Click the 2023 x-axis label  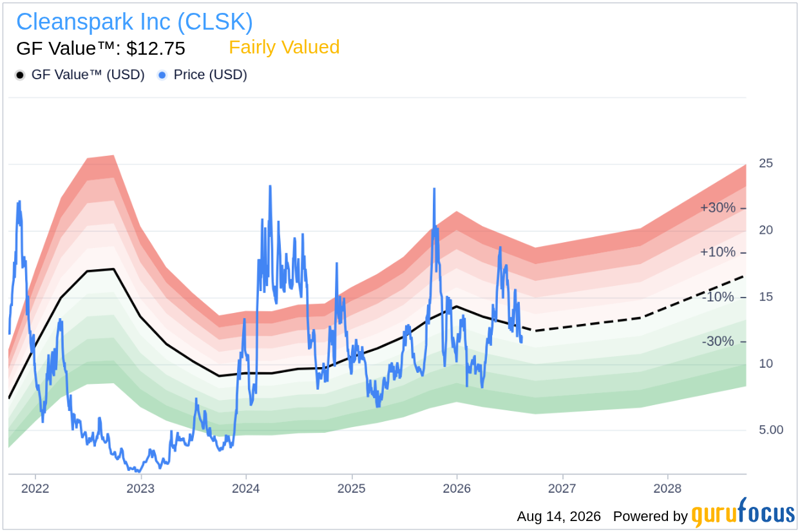140,488
